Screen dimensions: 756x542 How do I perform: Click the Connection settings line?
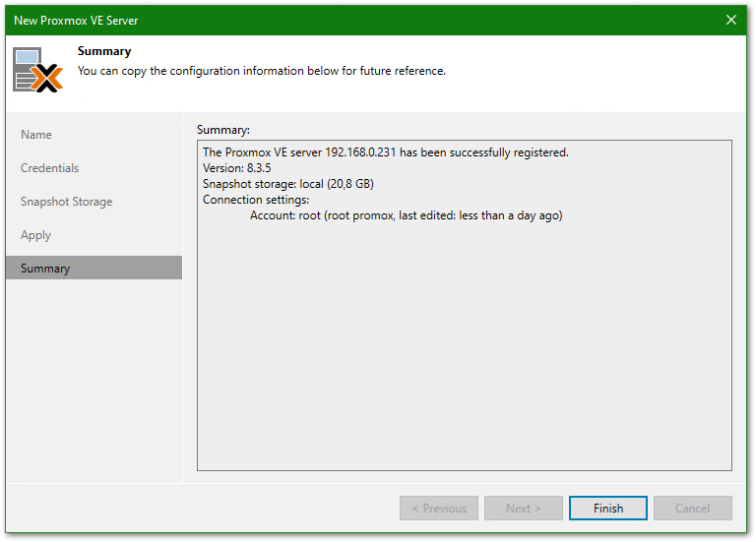click(255, 200)
